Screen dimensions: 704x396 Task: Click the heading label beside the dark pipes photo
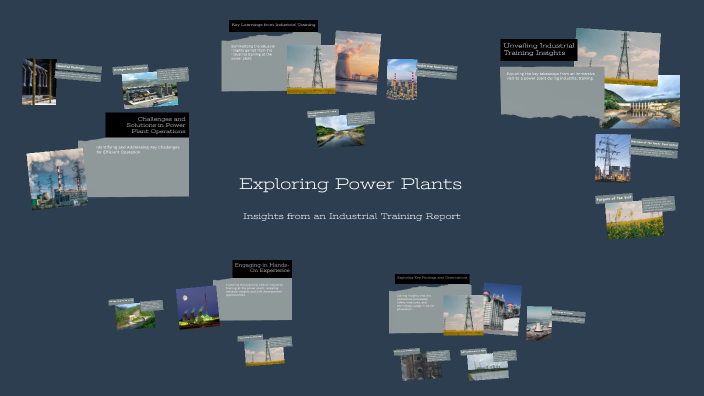pos(78,68)
